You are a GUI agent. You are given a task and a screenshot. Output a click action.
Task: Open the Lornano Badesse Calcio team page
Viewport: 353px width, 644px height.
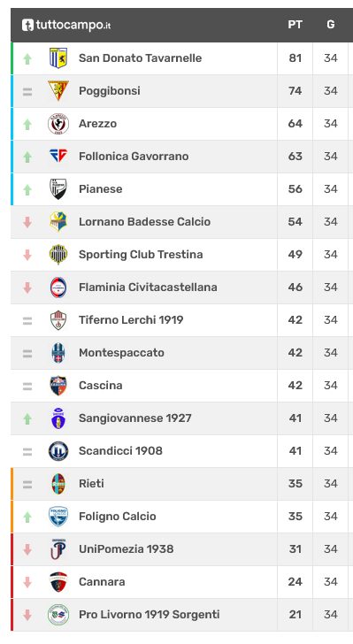coord(145,222)
